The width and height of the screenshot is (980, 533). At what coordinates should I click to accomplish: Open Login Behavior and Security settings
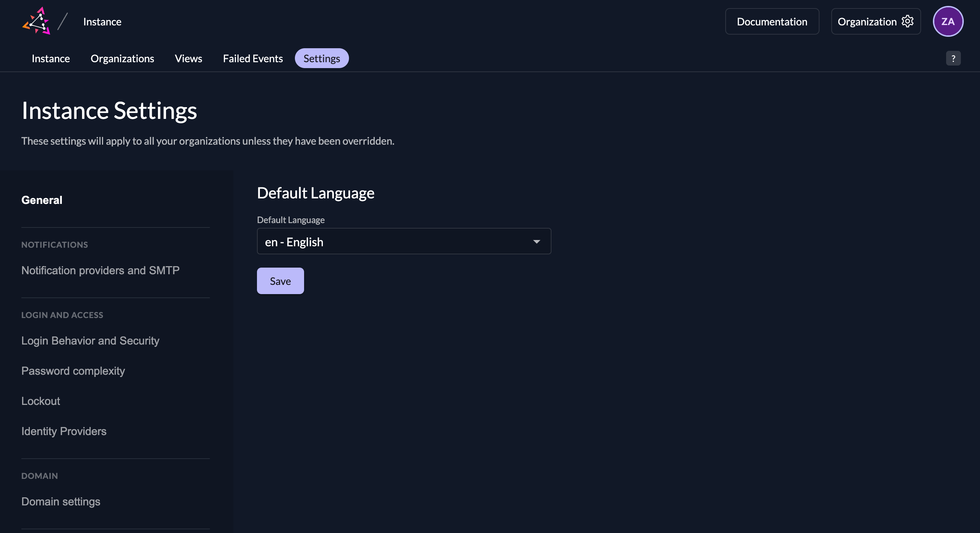tap(90, 340)
